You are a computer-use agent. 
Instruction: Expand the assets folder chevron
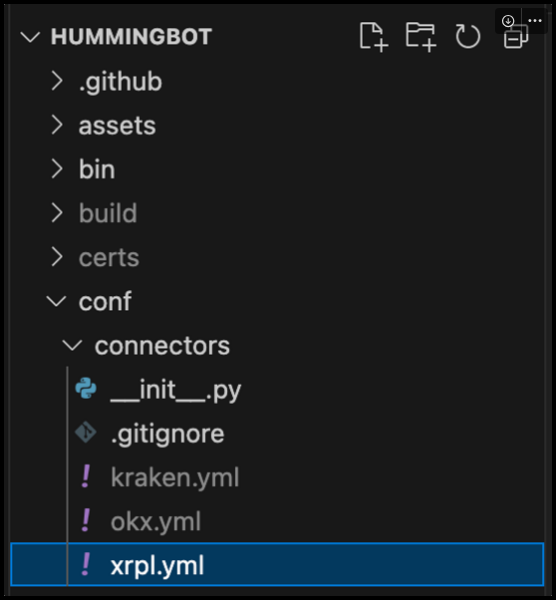pyautogui.click(x=57, y=125)
